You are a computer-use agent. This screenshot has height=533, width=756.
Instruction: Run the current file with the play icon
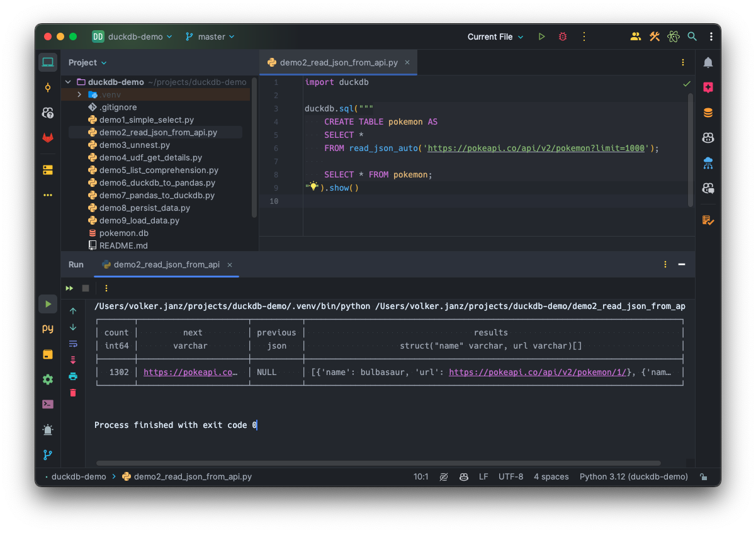point(541,36)
